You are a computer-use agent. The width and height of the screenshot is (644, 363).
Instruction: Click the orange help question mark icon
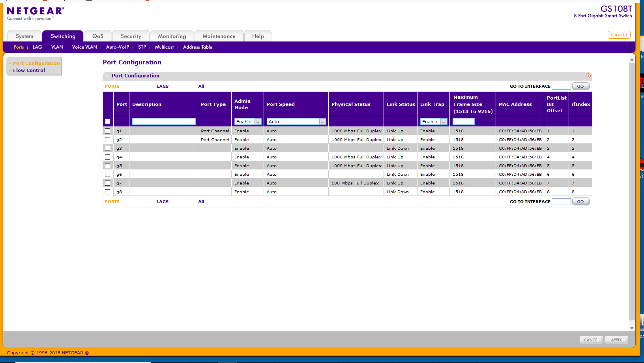click(588, 76)
